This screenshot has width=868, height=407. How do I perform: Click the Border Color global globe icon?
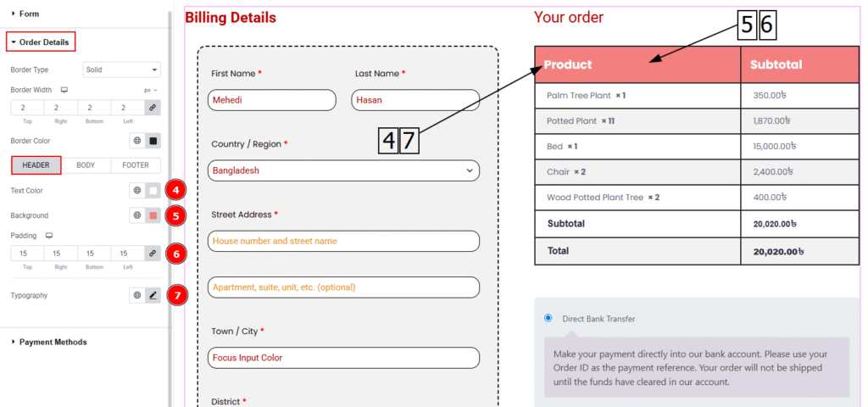pyautogui.click(x=137, y=141)
